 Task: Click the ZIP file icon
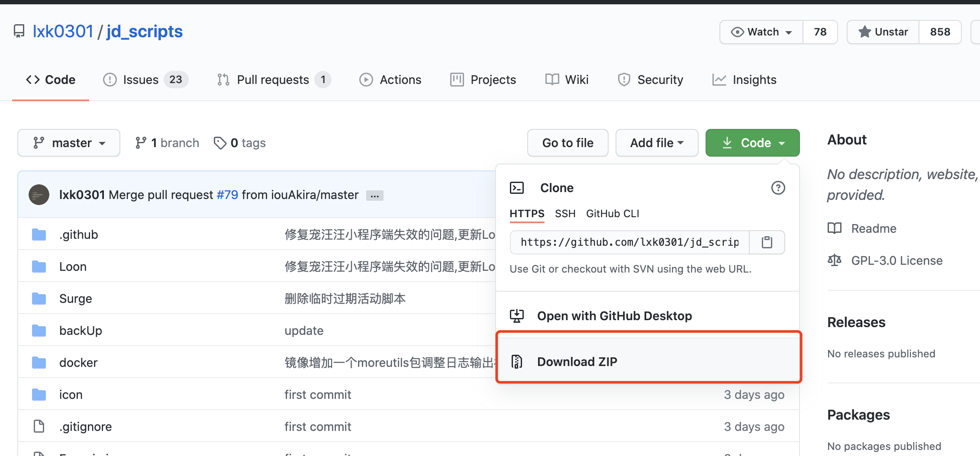(x=517, y=362)
